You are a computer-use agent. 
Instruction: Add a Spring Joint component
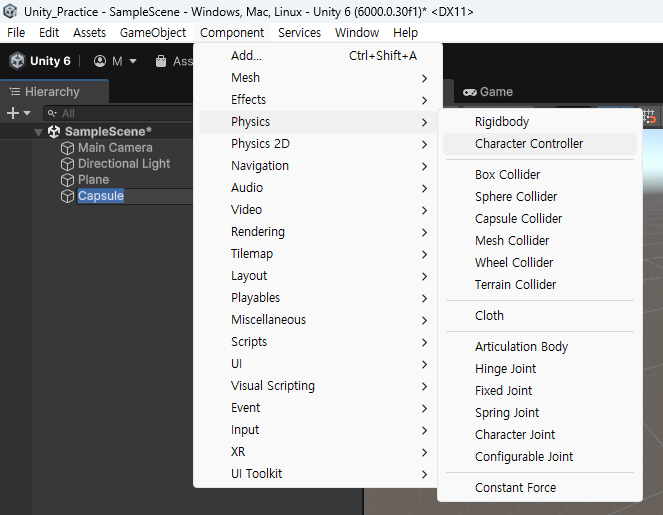pyautogui.click(x=540, y=413)
